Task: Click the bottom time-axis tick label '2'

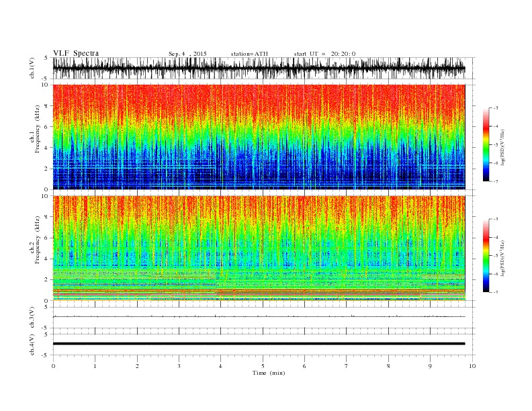Action: tap(137, 366)
